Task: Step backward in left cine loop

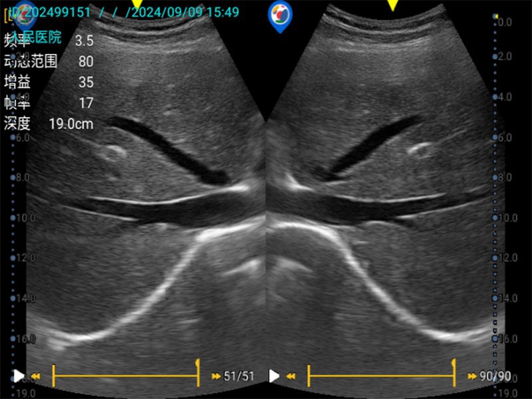Action: tap(36, 377)
